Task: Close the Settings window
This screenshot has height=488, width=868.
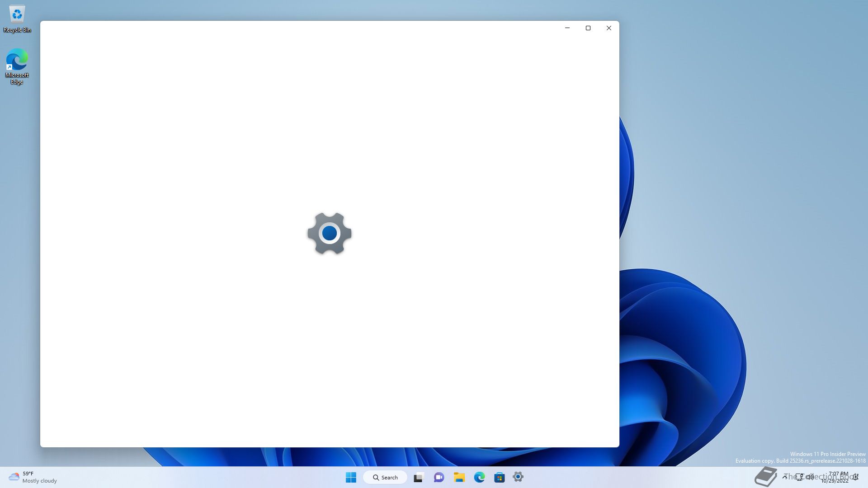Action: tap(609, 28)
